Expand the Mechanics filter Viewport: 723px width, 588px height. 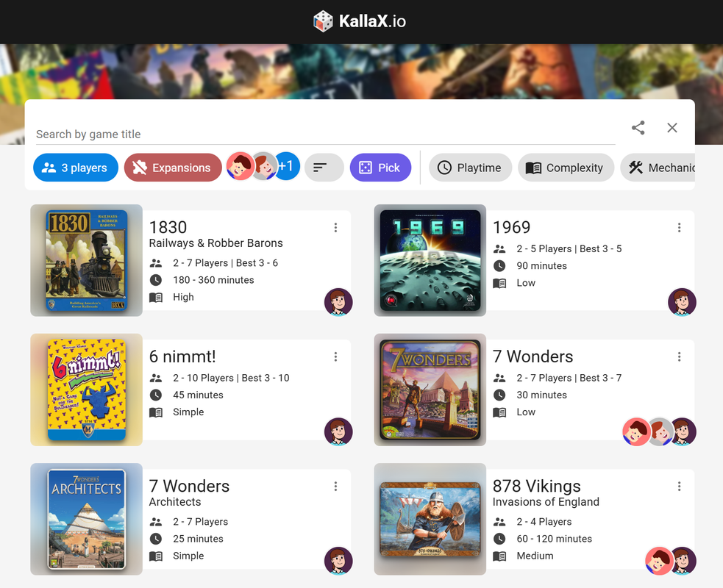[658, 168]
